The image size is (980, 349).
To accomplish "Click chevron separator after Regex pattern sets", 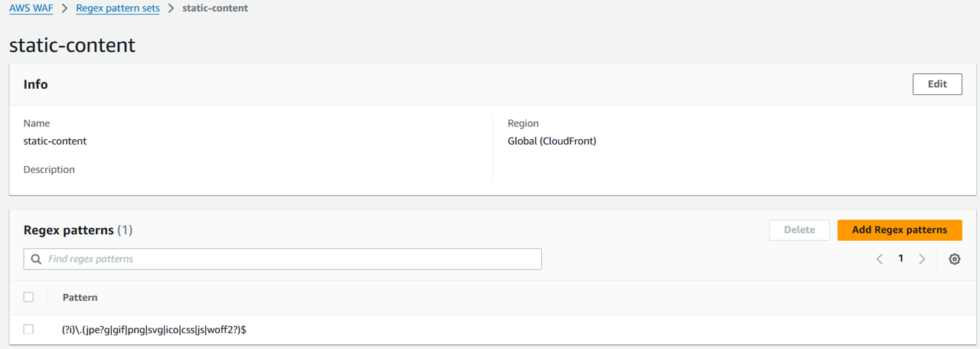I will pos(171,8).
